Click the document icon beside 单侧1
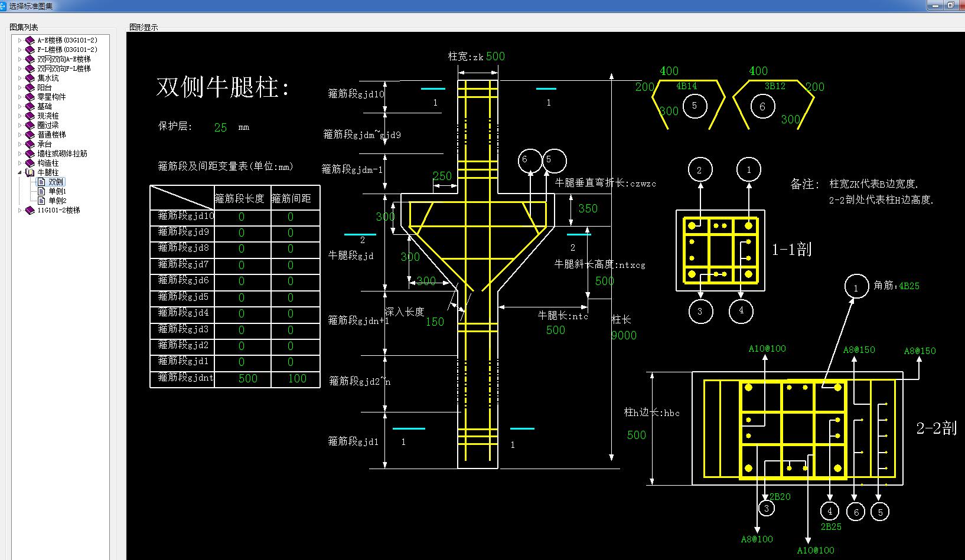Viewport: 965px width, 560px height. pos(41,191)
